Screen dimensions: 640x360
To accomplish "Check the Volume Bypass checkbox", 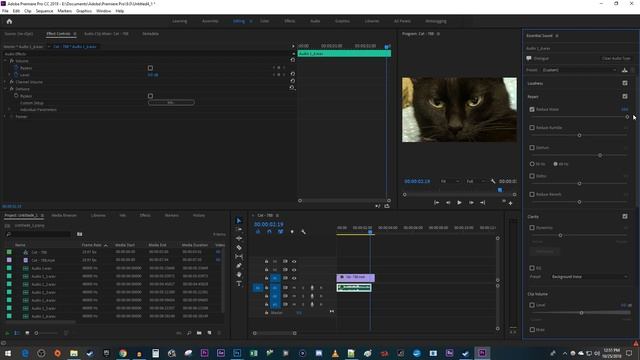I will 150,68.
